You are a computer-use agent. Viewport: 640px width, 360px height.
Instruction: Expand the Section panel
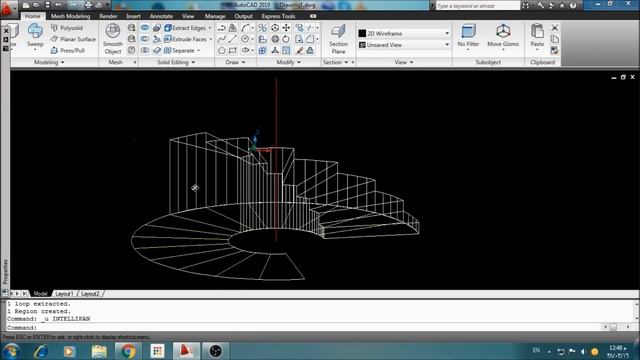[336, 62]
